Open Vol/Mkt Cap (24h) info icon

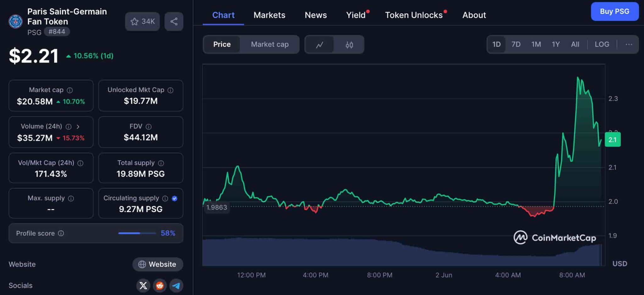(x=80, y=163)
